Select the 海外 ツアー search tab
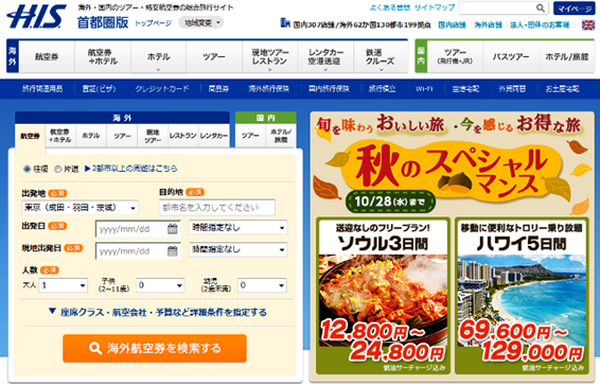 (x=122, y=136)
